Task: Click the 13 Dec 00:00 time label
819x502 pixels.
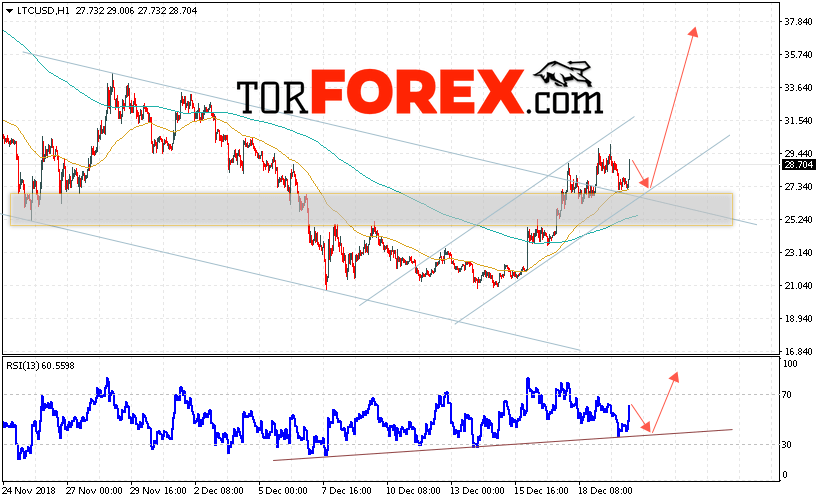Action: point(477,491)
